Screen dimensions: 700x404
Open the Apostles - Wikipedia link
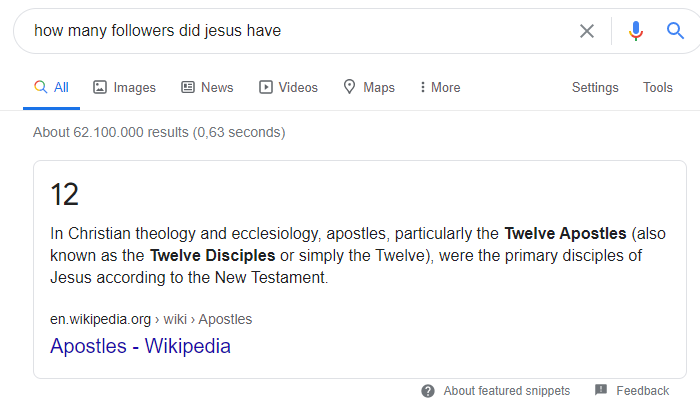140,347
